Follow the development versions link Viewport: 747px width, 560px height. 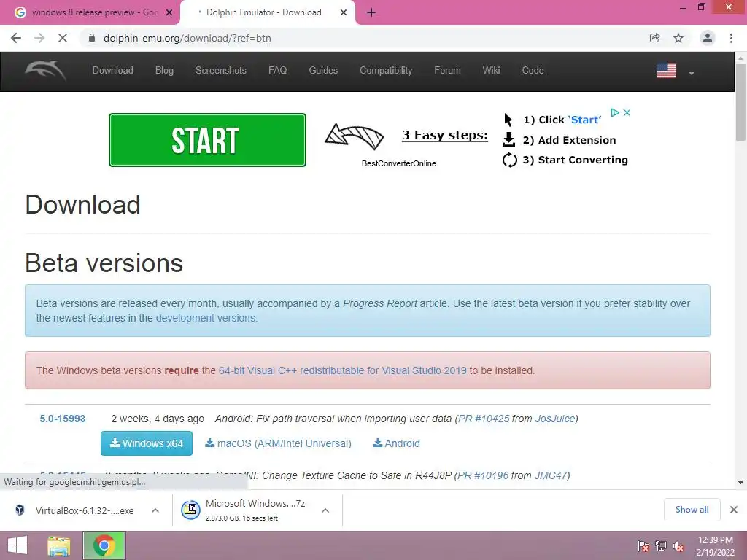pyautogui.click(x=206, y=318)
